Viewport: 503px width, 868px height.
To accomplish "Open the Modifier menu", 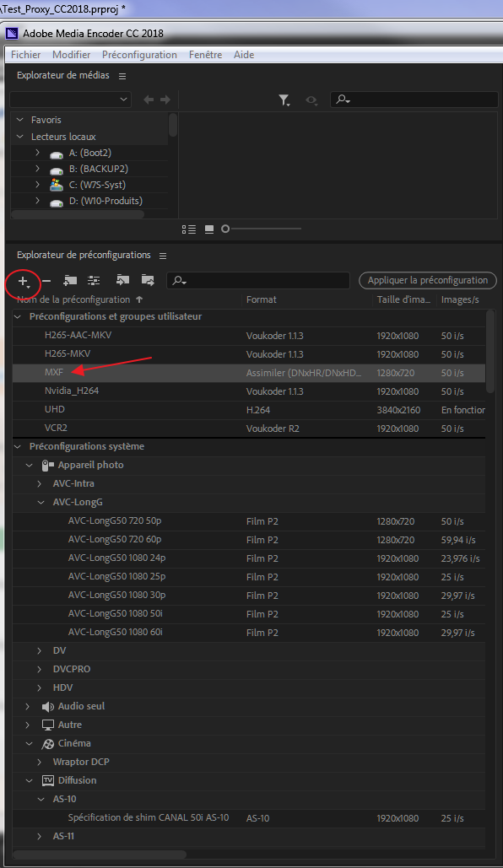I will (72, 55).
